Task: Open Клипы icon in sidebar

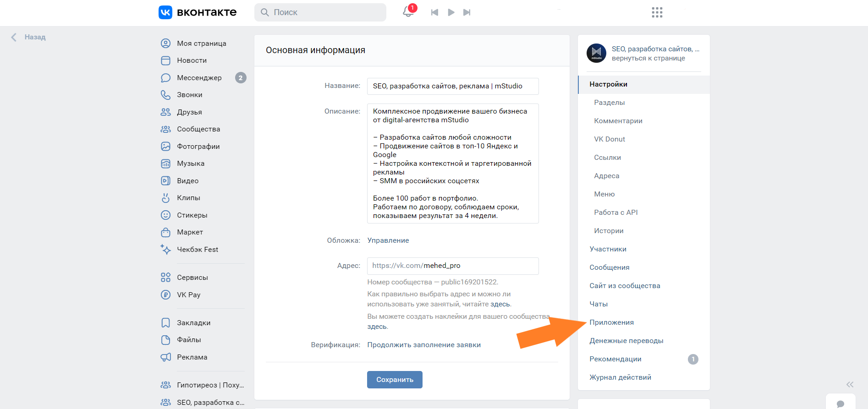Action: click(x=165, y=198)
